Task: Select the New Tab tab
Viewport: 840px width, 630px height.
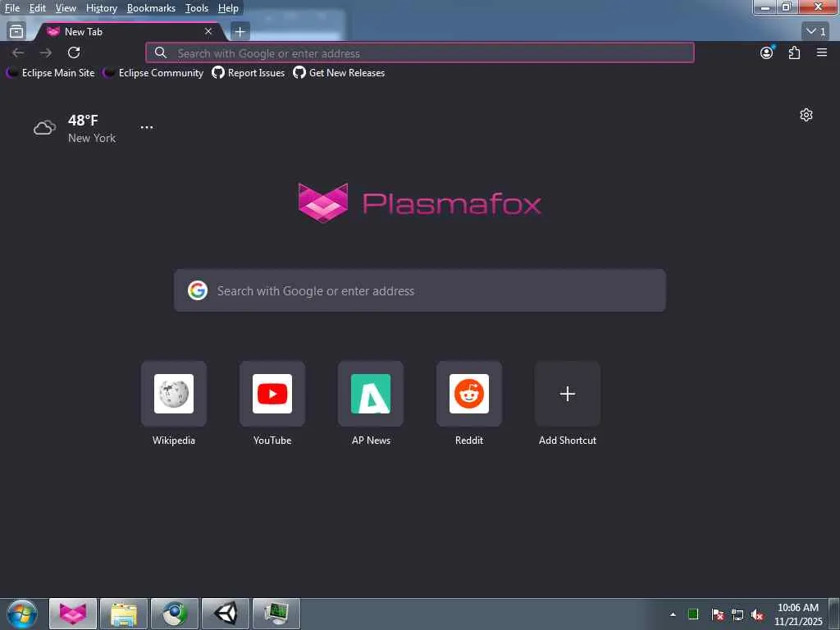Action: coord(129,32)
